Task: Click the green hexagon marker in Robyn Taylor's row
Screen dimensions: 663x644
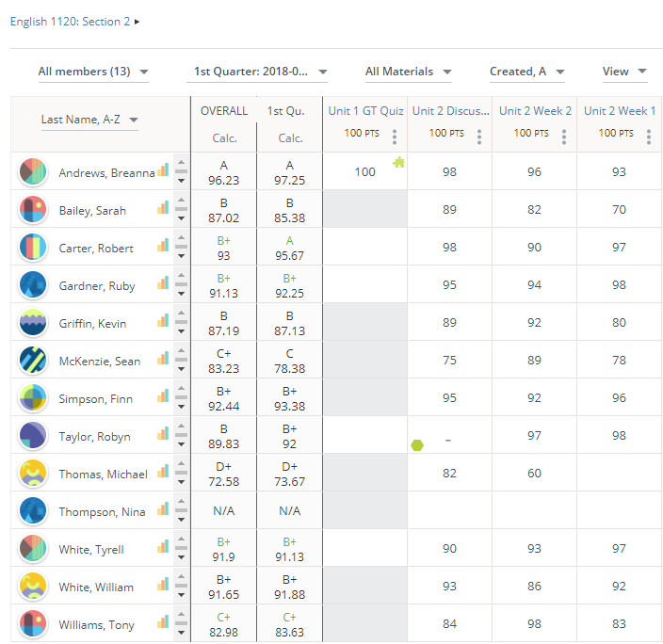Action: (417, 444)
